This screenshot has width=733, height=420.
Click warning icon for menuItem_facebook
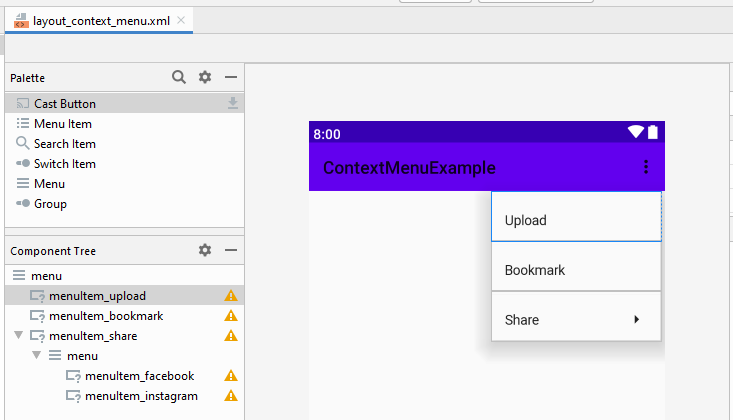click(x=231, y=376)
